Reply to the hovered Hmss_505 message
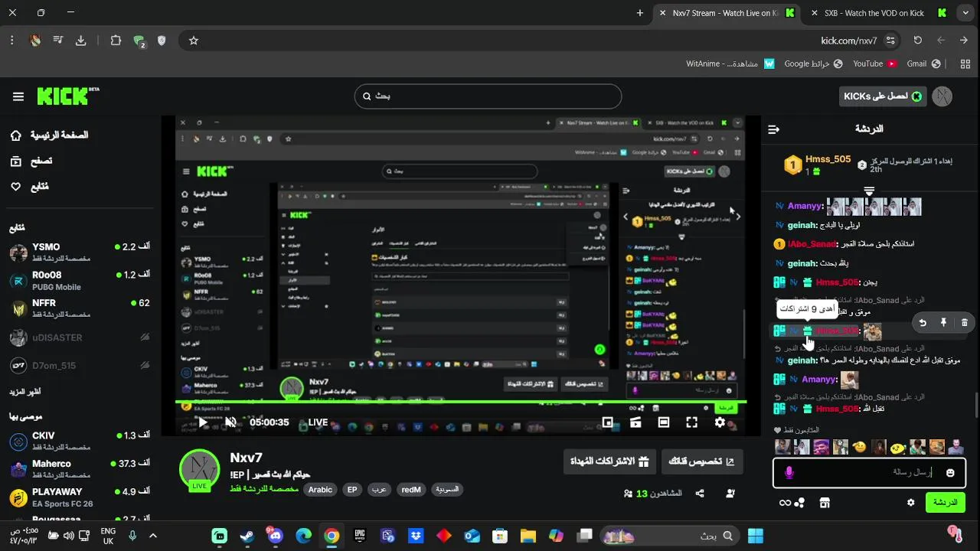This screenshot has width=980, height=551. tap(923, 323)
